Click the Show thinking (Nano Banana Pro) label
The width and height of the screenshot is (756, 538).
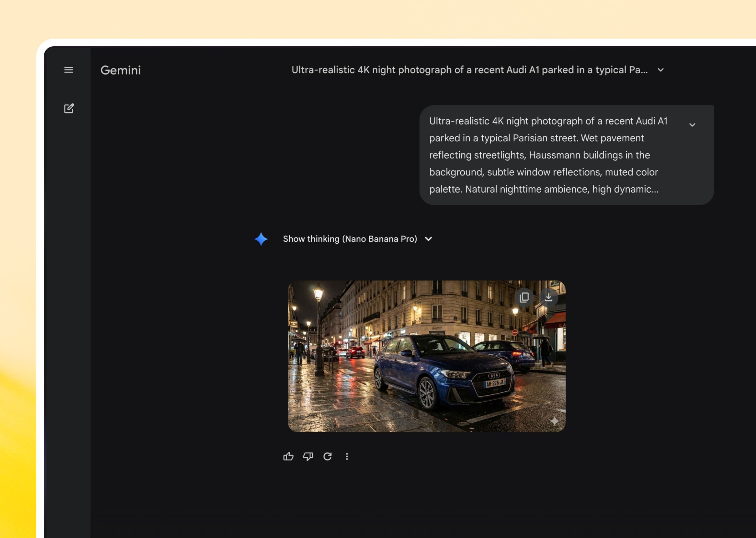tap(350, 239)
